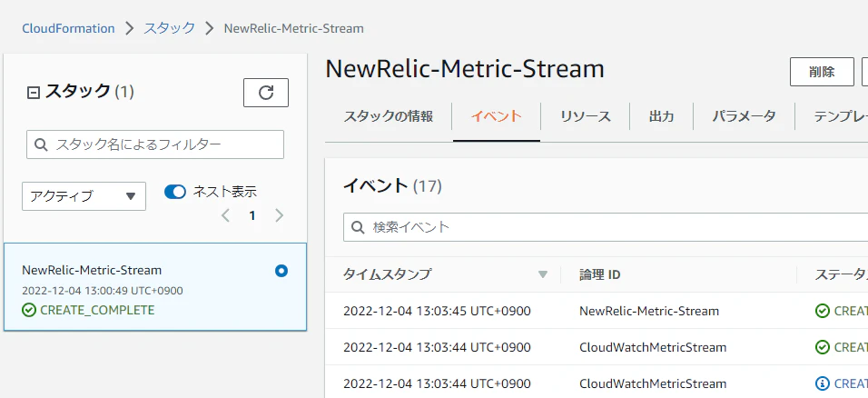Toggle the ネスト表示 switch
The height and width of the screenshot is (398, 868).
(x=175, y=192)
